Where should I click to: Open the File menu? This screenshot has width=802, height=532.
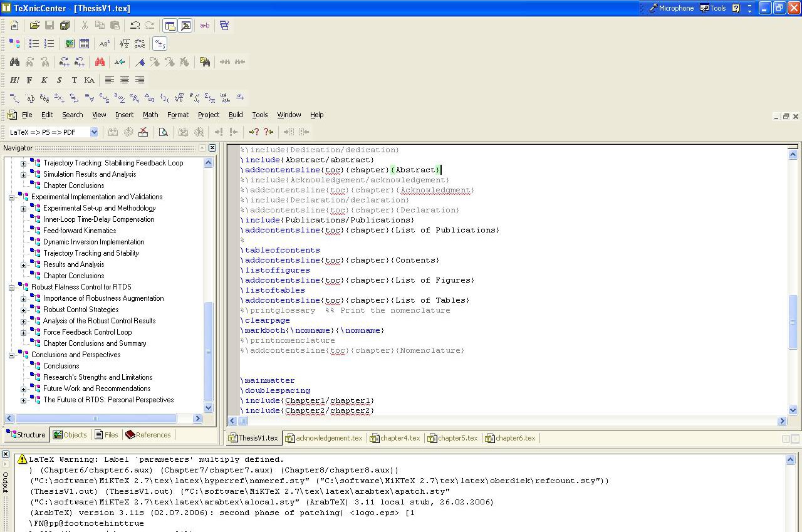(27, 115)
